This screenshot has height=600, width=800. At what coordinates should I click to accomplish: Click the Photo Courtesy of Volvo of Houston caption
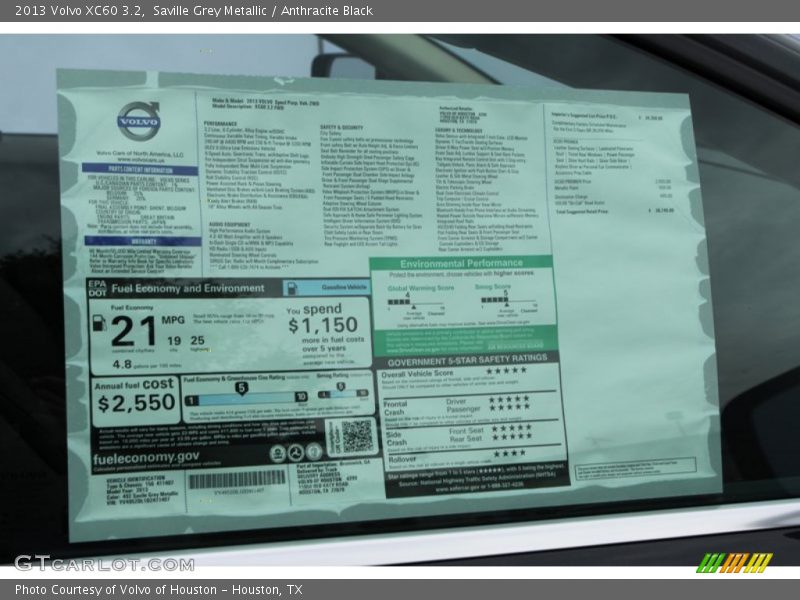158,589
